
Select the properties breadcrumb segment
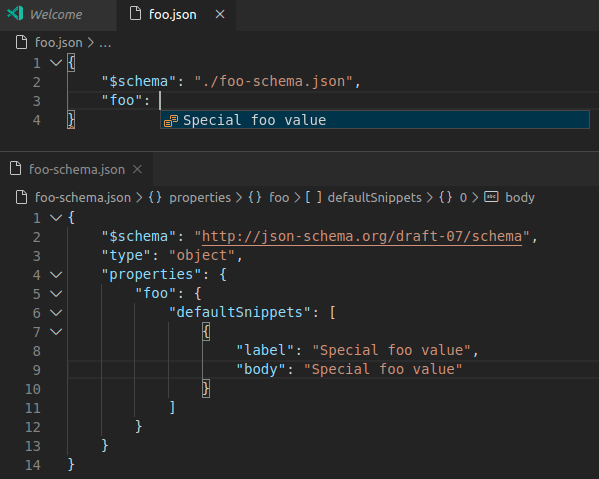200,197
